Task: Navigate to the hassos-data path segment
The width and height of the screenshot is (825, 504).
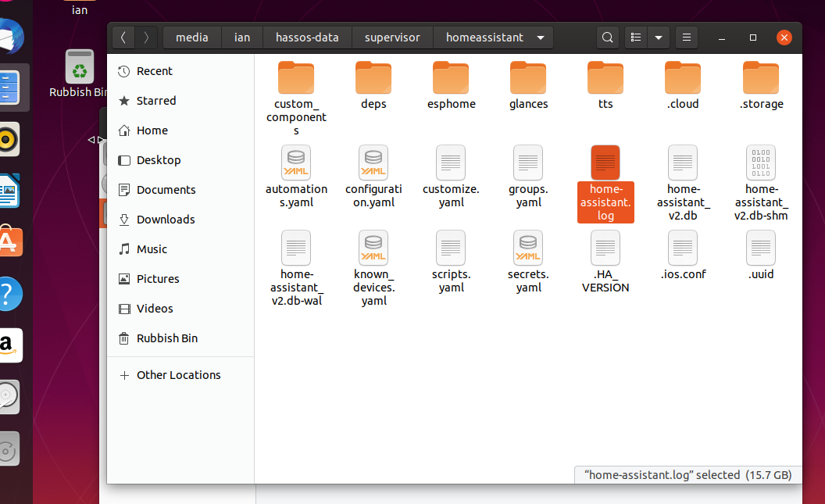Action: (306, 38)
